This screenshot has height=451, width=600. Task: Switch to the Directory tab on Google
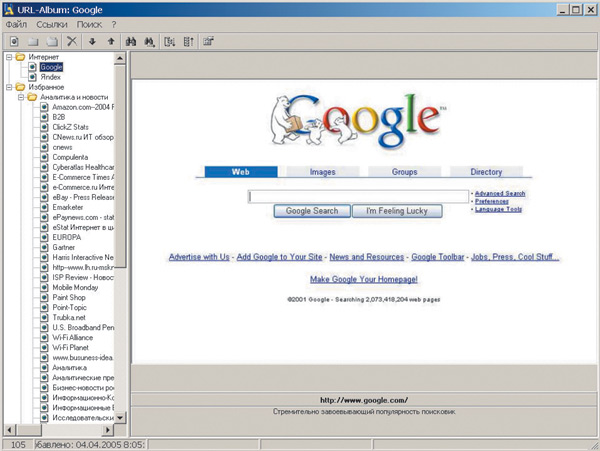coord(486,172)
